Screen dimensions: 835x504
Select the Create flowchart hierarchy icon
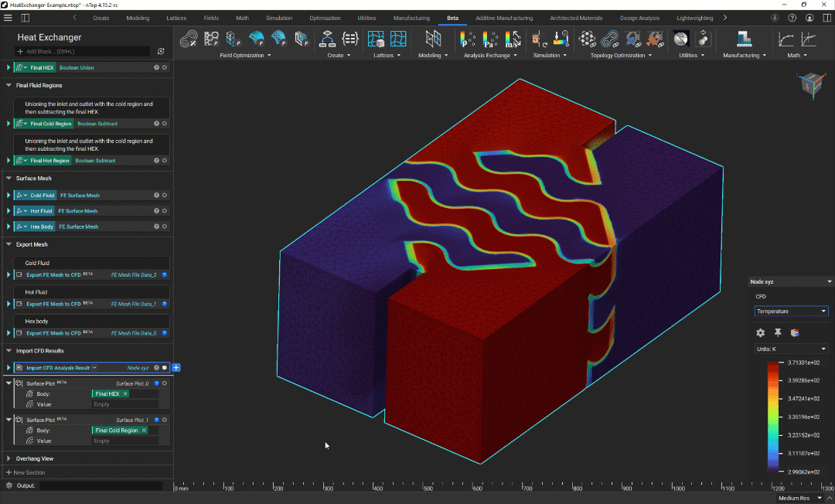pos(327,39)
